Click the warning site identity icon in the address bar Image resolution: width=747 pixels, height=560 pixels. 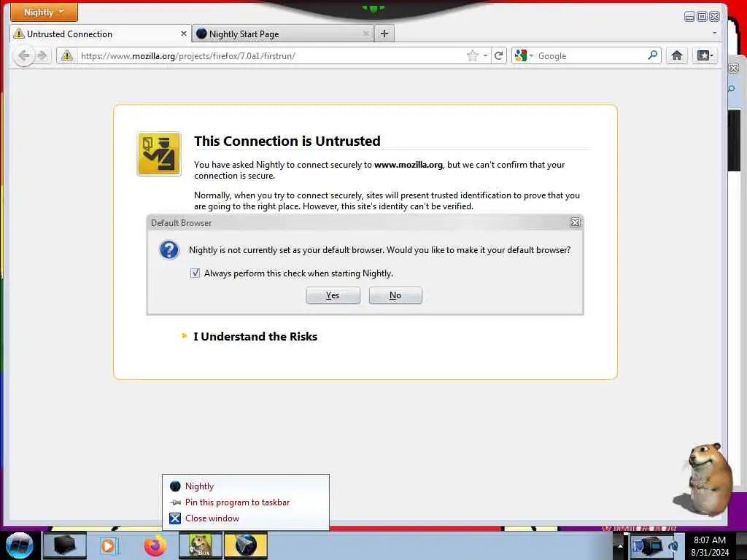pyautogui.click(x=67, y=55)
